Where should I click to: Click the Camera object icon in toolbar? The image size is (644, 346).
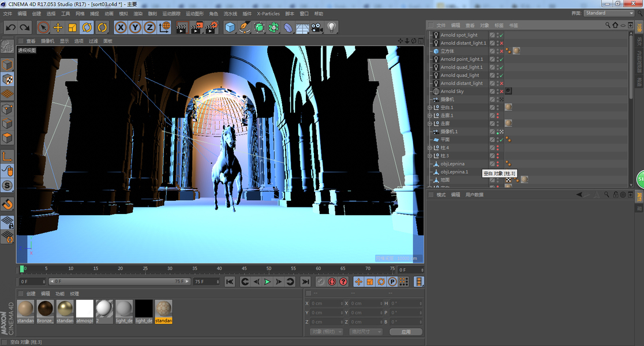(317, 27)
